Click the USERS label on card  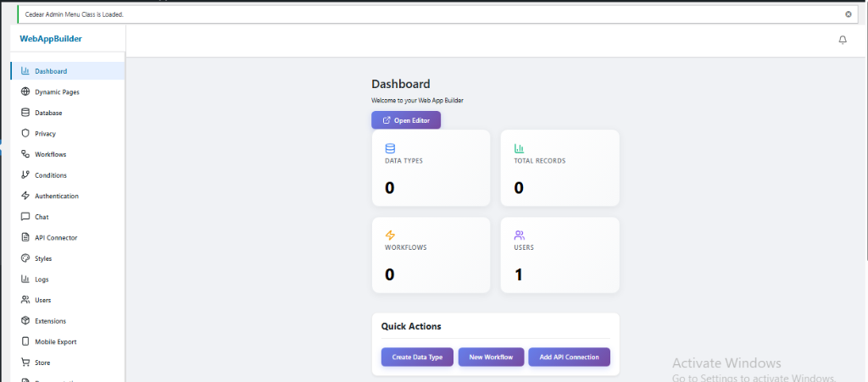pos(524,247)
